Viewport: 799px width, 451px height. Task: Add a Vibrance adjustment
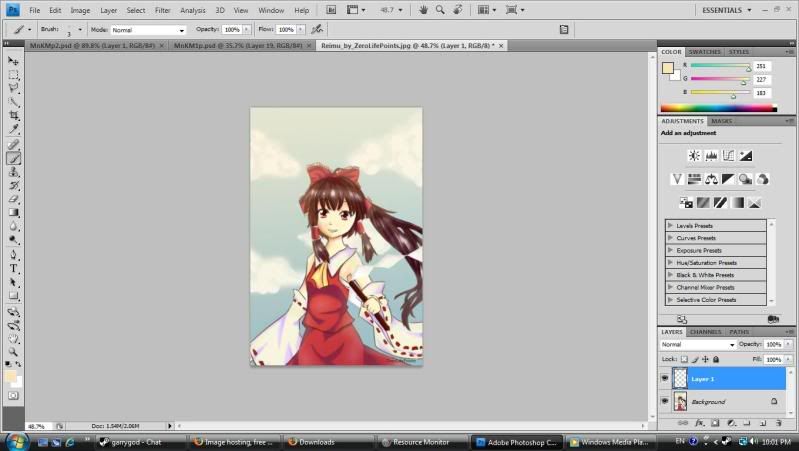(x=677, y=179)
